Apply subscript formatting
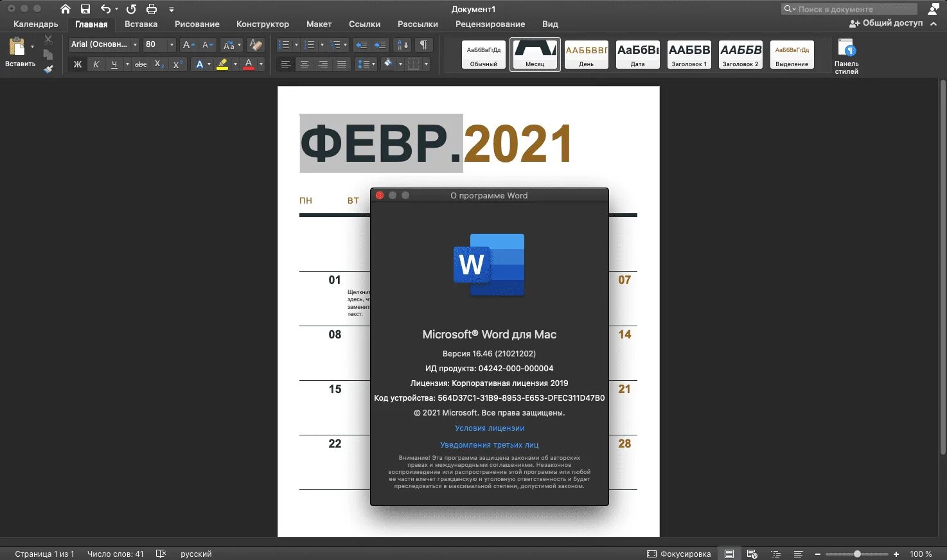Image resolution: width=947 pixels, height=560 pixels. coord(159,64)
